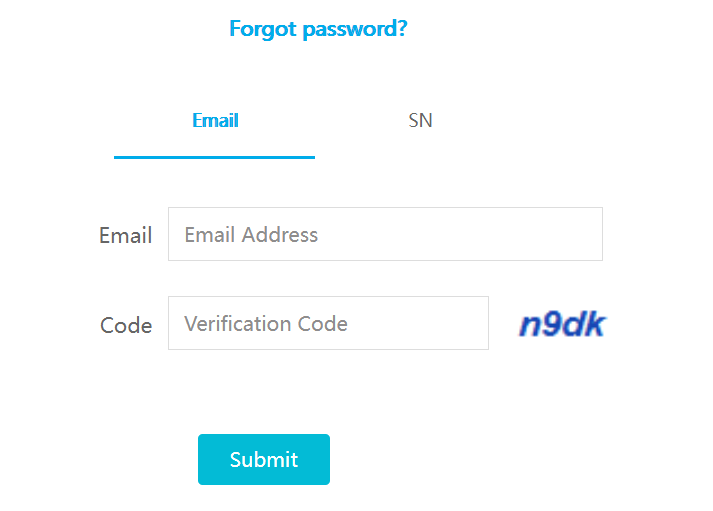The height and width of the screenshot is (511, 713).
Task: Click the "Email Address" placeholder text
Action: click(x=251, y=235)
